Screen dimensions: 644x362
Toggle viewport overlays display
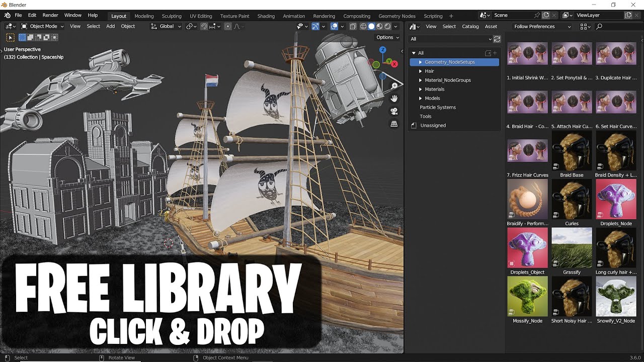pos(334,26)
